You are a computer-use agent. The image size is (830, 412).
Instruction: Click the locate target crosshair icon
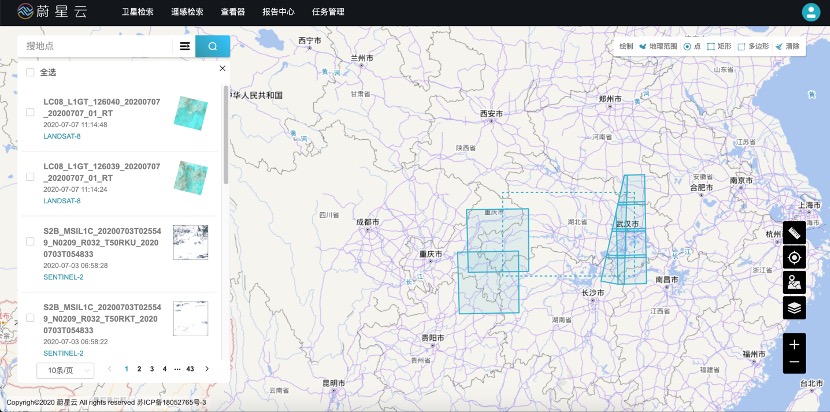(794, 257)
